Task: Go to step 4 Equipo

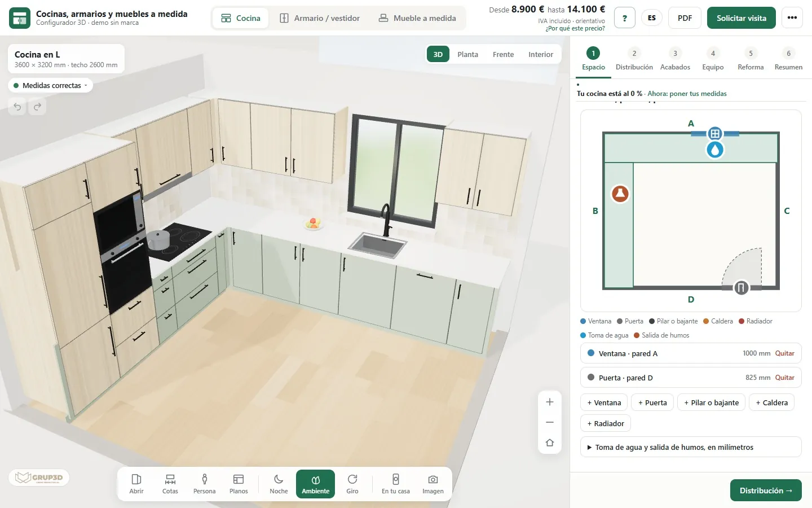Action: (713, 59)
